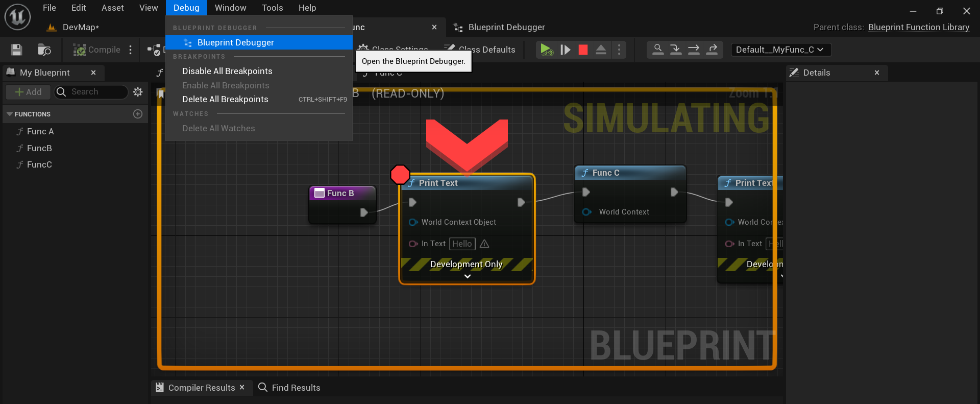Select FuncC in the functions list

(x=39, y=164)
